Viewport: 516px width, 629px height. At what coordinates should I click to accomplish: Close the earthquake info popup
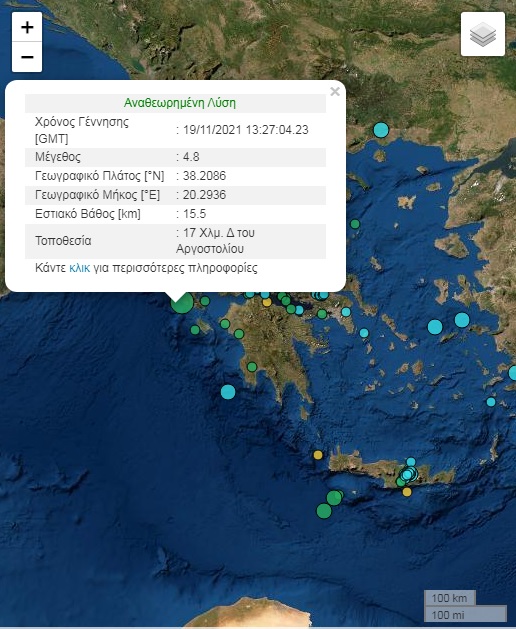335,91
